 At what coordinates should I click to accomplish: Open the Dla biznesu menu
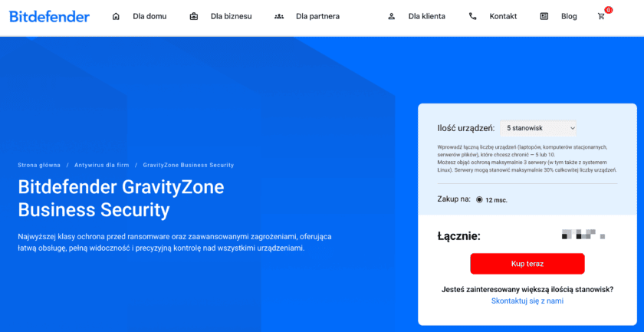pos(232,16)
